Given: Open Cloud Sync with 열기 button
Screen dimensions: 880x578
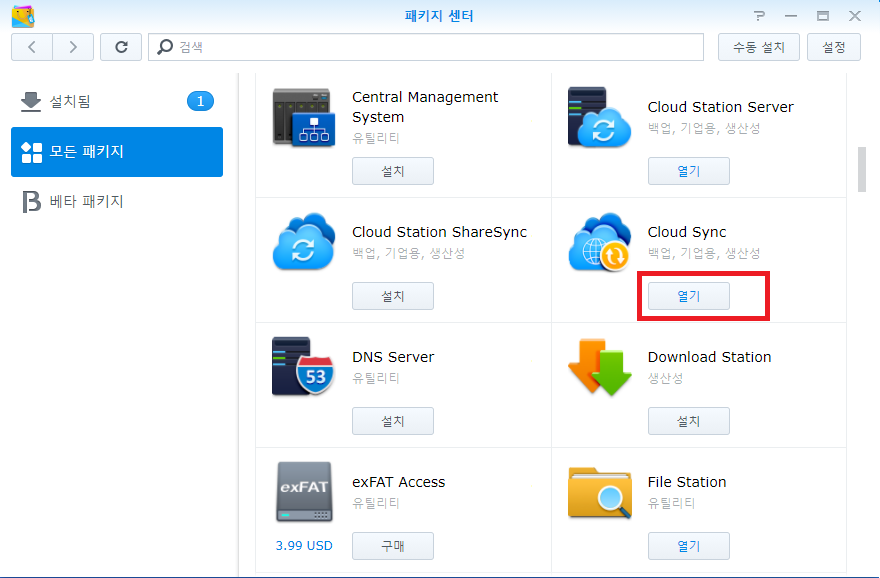Looking at the screenshot, I should [689, 296].
